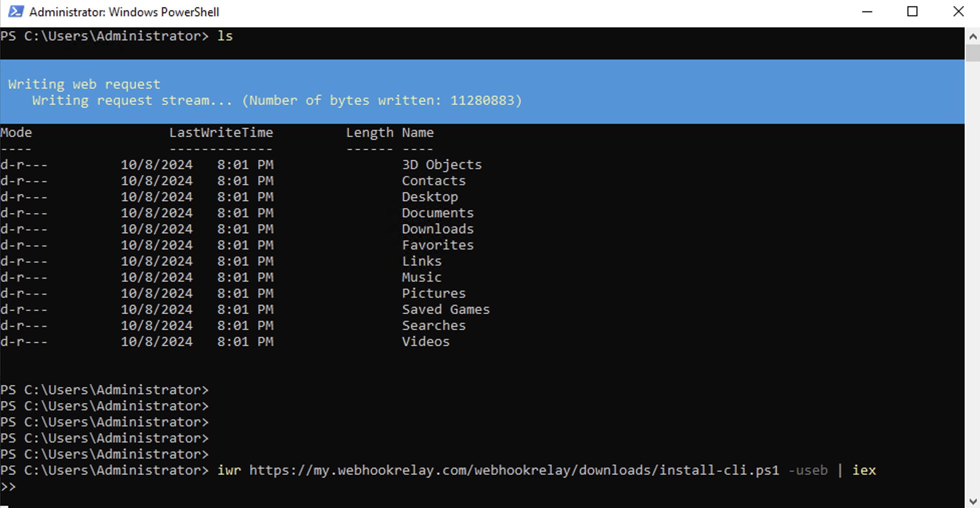The image size is (980, 508).
Task: Click the close window control
Action: (x=959, y=11)
